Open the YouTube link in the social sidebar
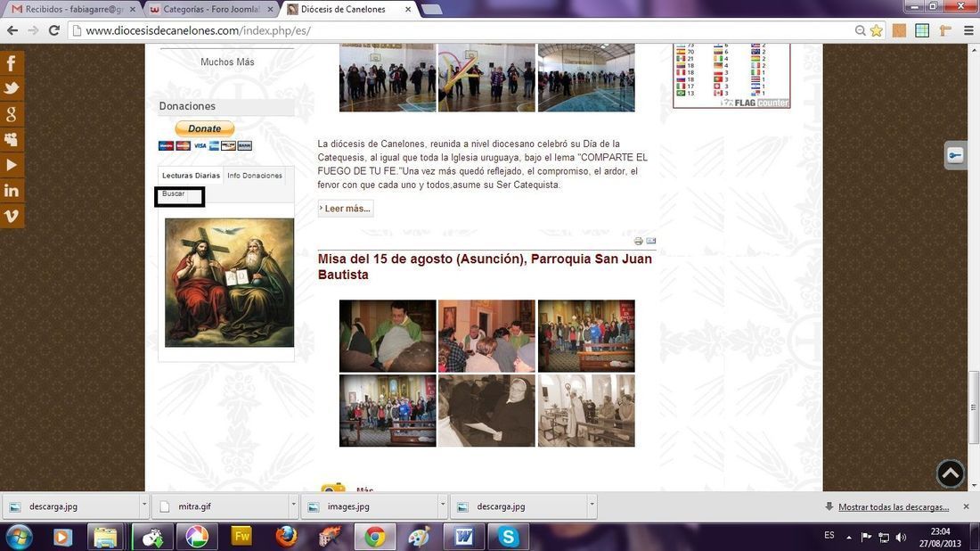Screen dimensions: 980x551 point(12,165)
